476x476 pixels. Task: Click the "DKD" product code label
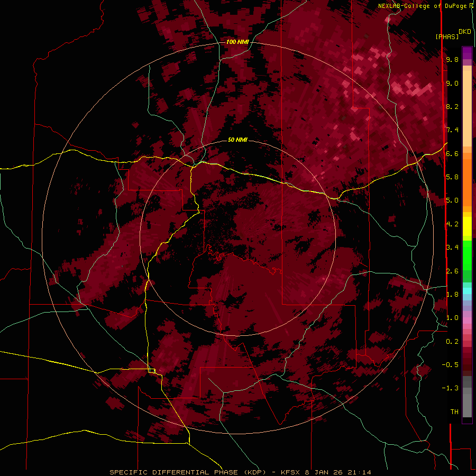(x=465, y=32)
